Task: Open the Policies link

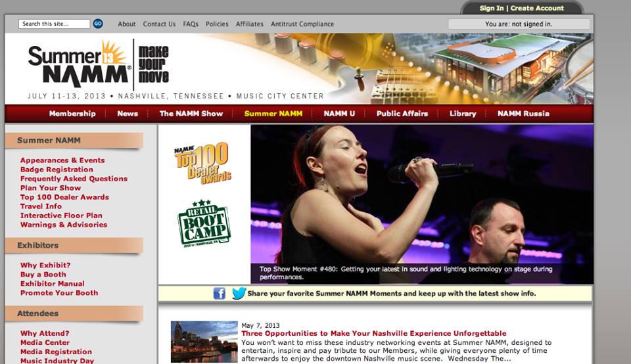Action: pyautogui.click(x=217, y=24)
